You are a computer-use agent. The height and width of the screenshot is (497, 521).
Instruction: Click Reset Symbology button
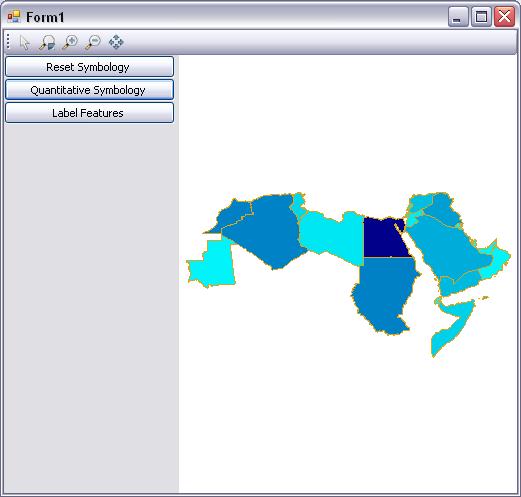[89, 67]
